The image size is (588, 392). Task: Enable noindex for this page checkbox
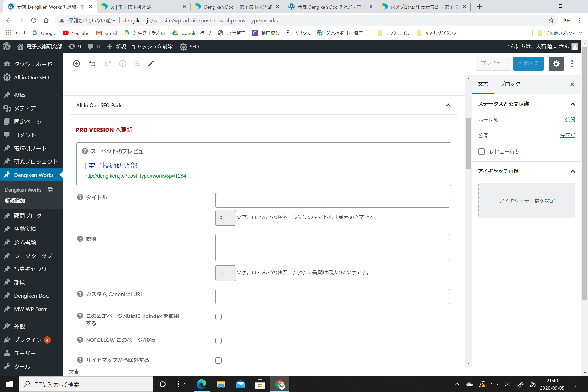point(218,317)
